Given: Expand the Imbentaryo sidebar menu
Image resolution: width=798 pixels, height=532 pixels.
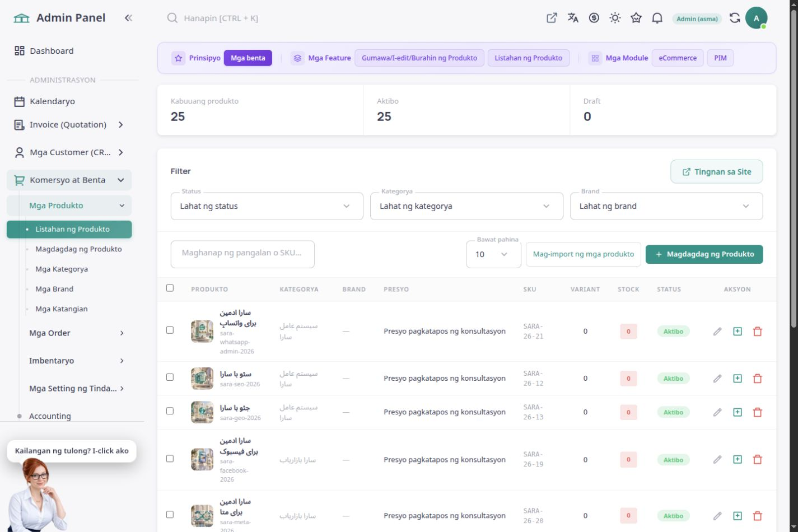Looking at the screenshot, I should click(76, 361).
